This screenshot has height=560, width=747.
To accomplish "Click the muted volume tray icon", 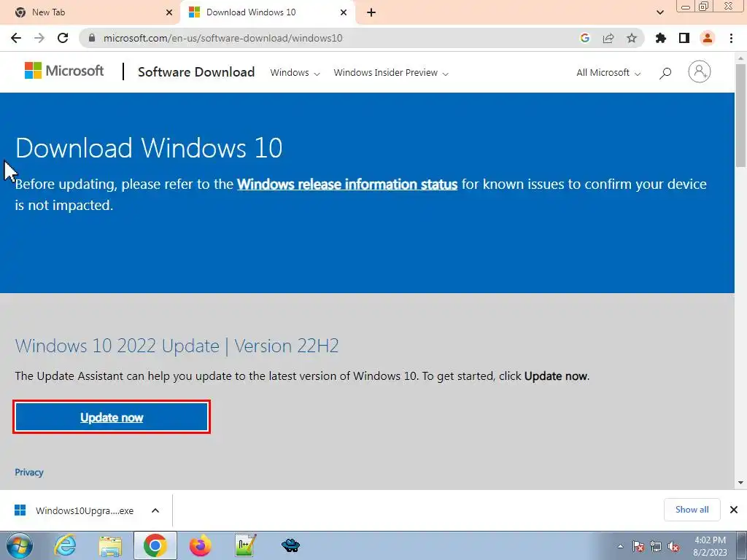I will 673,546.
